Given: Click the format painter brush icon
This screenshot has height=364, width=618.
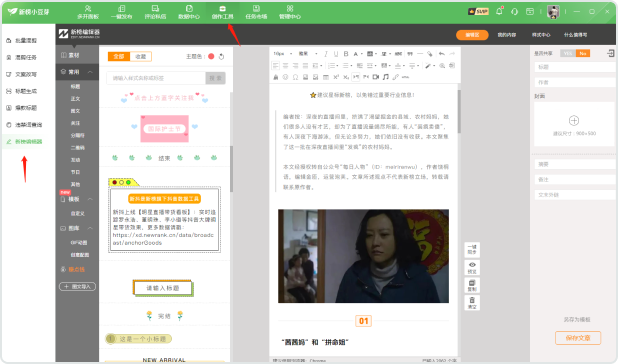Looking at the screenshot, I should tap(430, 54).
